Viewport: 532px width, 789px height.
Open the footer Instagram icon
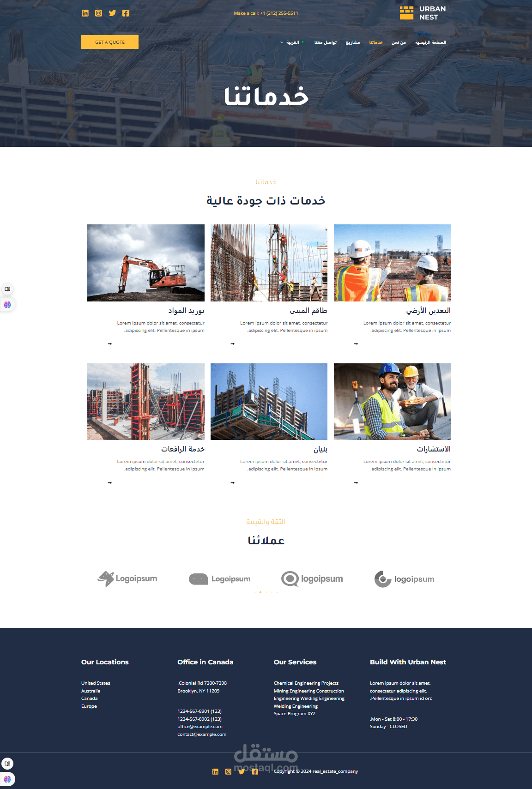[x=228, y=771]
